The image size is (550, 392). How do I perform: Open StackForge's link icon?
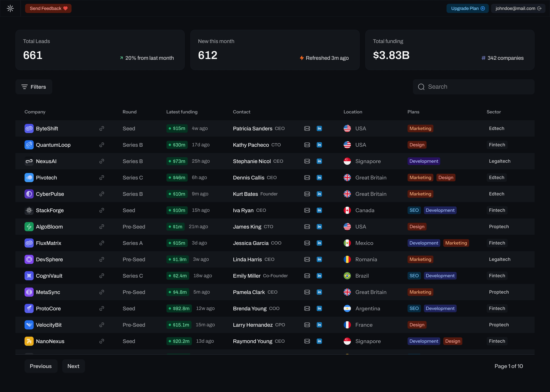tap(102, 210)
